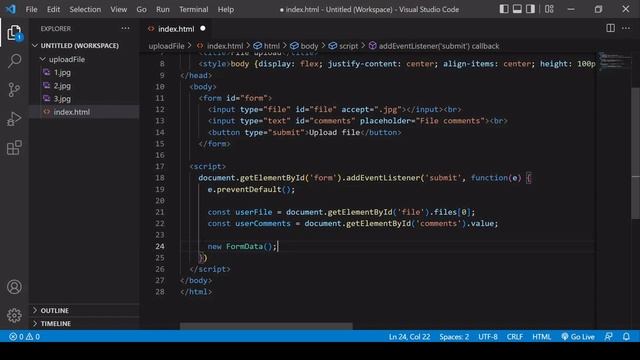The height and width of the screenshot is (360, 640).
Task: Open the Extensions view
Action: tap(14, 148)
